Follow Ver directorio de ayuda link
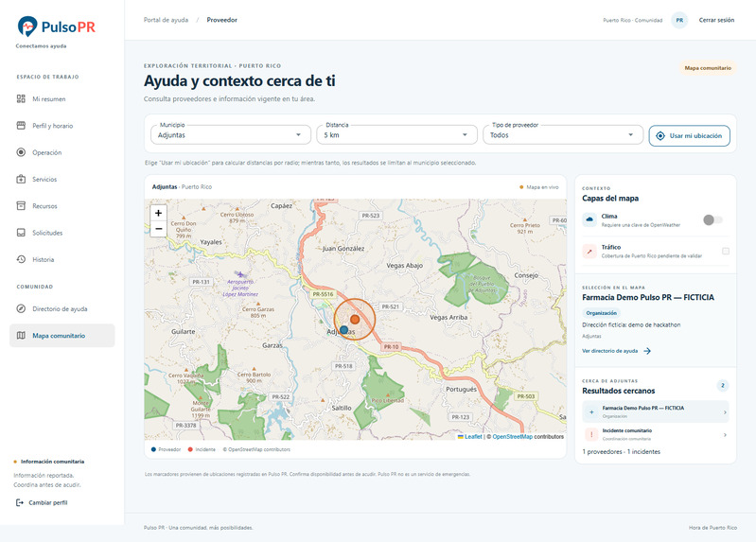 tap(616, 351)
